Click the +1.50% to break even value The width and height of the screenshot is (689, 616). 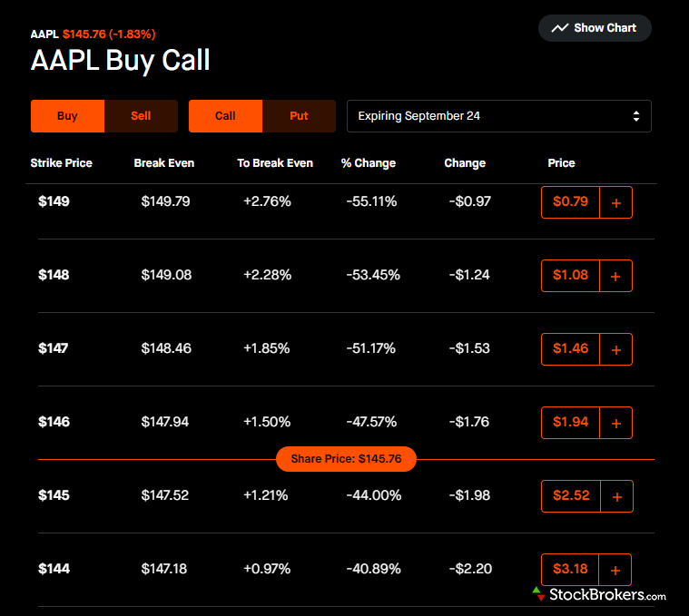click(267, 422)
